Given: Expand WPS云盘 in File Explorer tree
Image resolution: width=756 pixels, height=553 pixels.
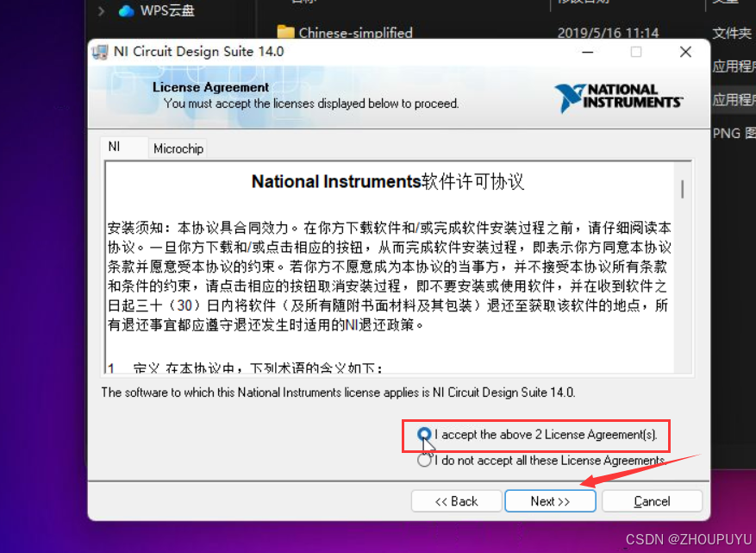Looking at the screenshot, I should coord(101,10).
